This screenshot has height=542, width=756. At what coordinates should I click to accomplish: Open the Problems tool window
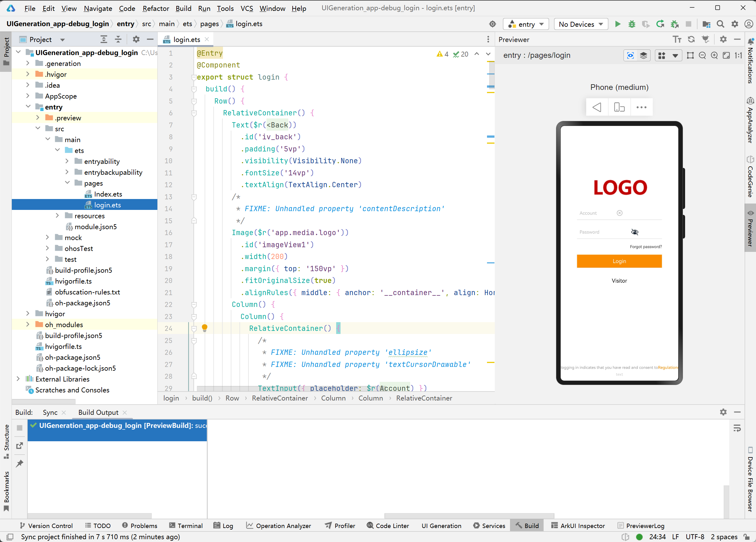[x=139, y=526]
